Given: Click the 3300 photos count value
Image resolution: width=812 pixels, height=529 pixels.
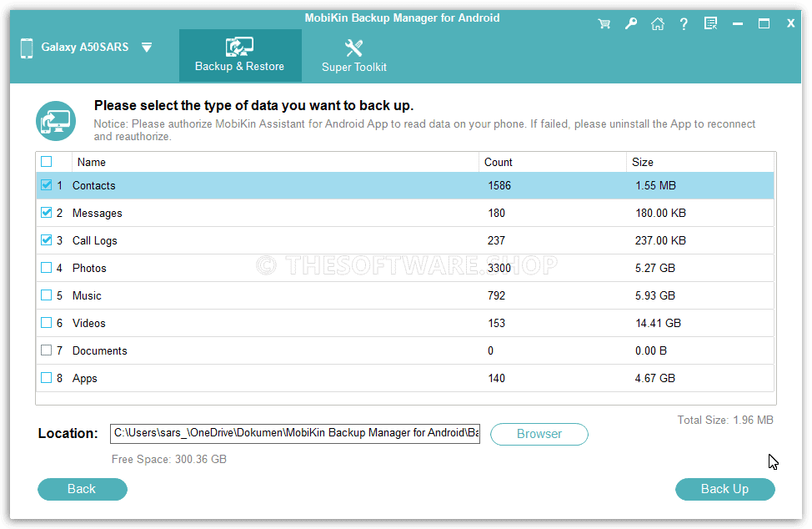Looking at the screenshot, I should point(499,268).
